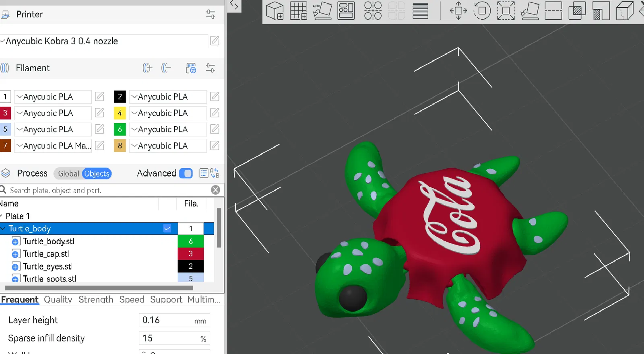Click the search plate, object and part field

[108, 190]
